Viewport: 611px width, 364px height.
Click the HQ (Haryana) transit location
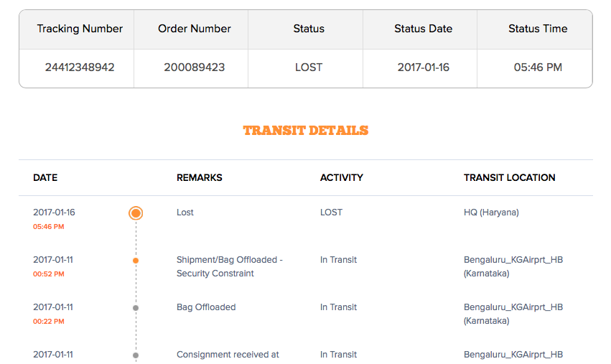tap(491, 213)
